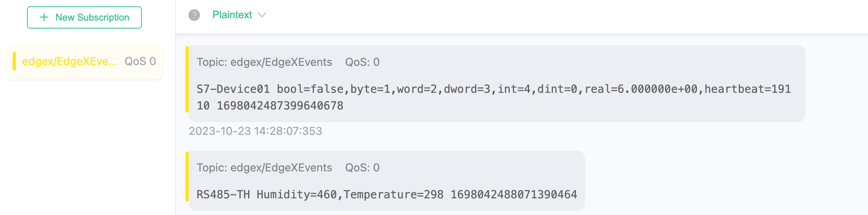Click the 2023-10-23 14:28:07:353 timestamp
Screen dimensions: 868x215
[x=255, y=131]
